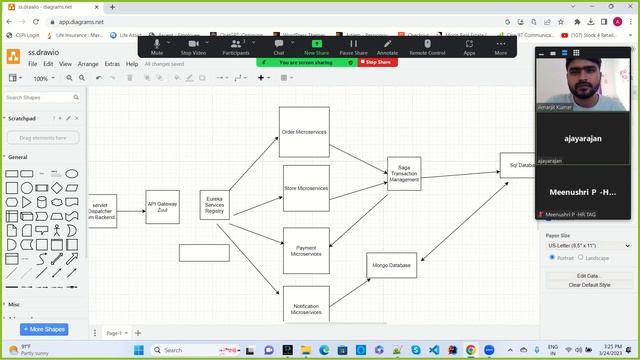The image size is (640, 360).
Task: Select the Portrait radio button
Action: pos(552,258)
